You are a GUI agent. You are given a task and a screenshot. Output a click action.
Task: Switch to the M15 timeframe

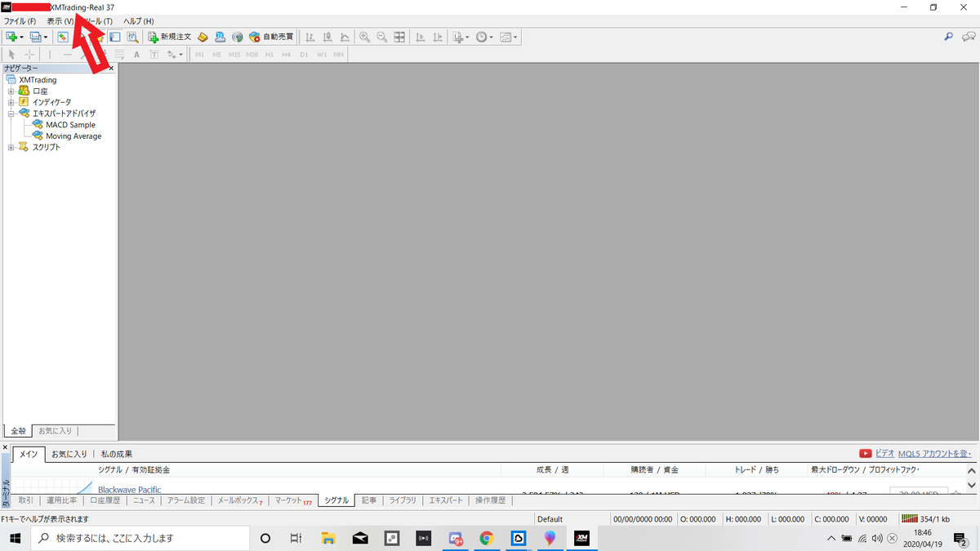pyautogui.click(x=234, y=55)
